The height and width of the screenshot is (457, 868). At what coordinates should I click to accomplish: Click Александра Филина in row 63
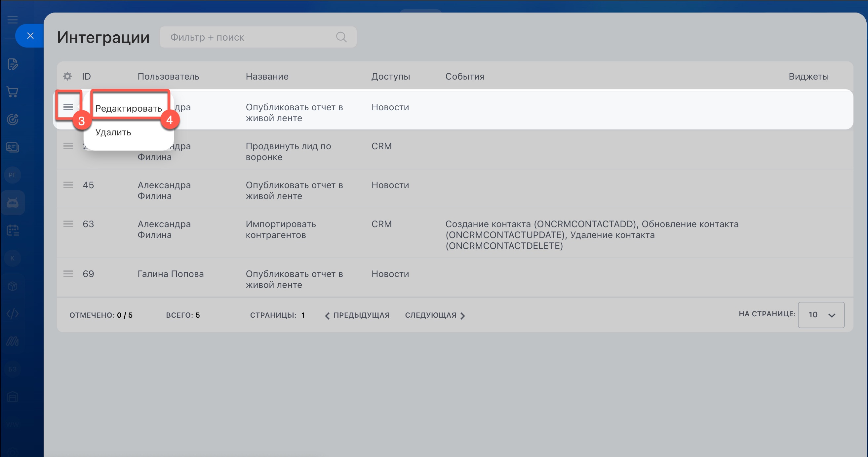164,229
